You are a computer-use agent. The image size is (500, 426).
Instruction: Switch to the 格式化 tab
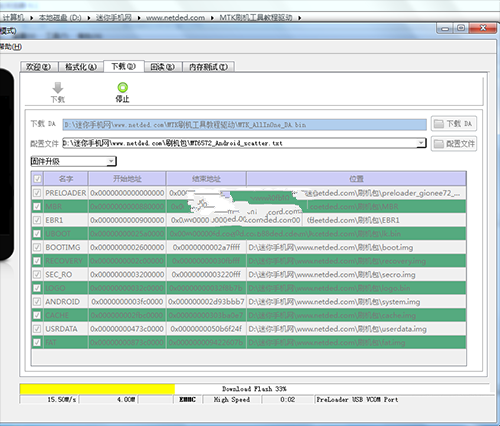tap(81, 67)
